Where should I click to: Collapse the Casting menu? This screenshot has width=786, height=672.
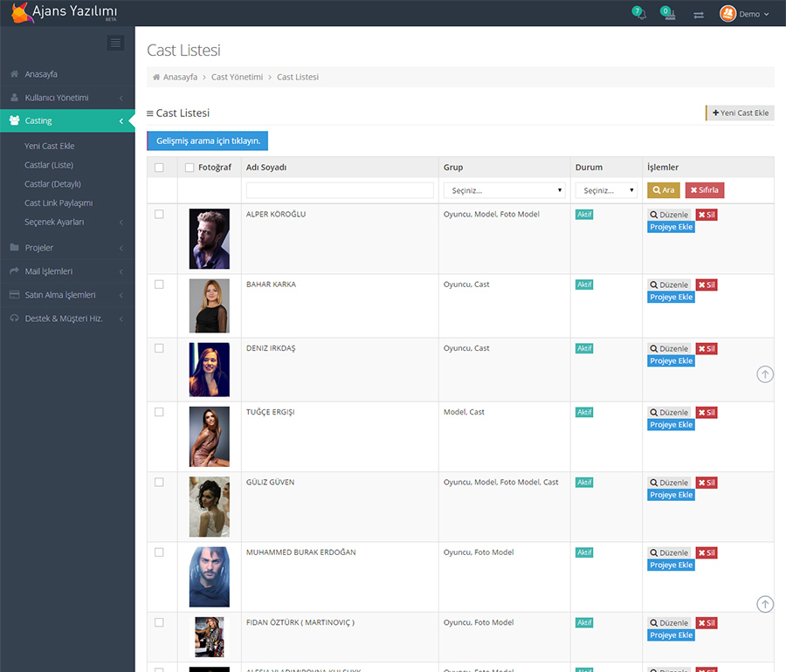(121, 120)
